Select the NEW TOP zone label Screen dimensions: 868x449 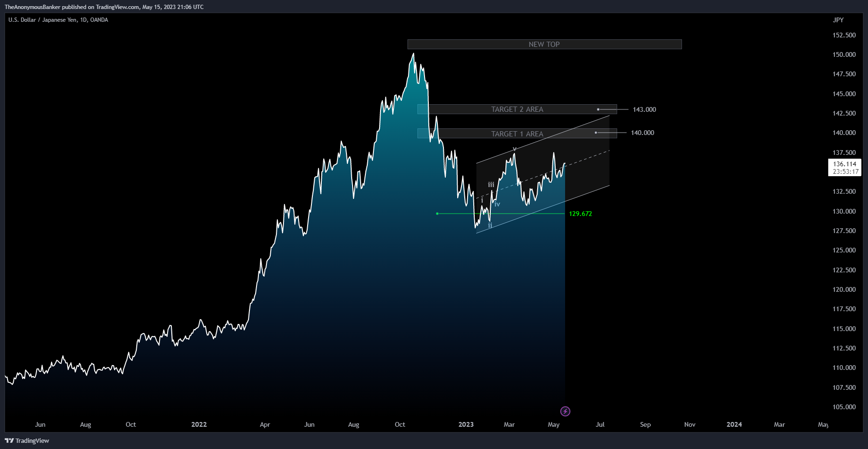point(544,44)
